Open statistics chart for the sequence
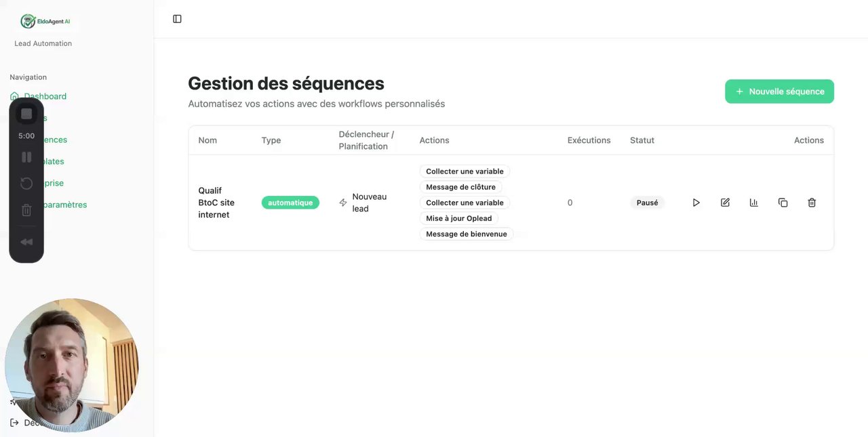The height and width of the screenshot is (437, 868). point(753,203)
